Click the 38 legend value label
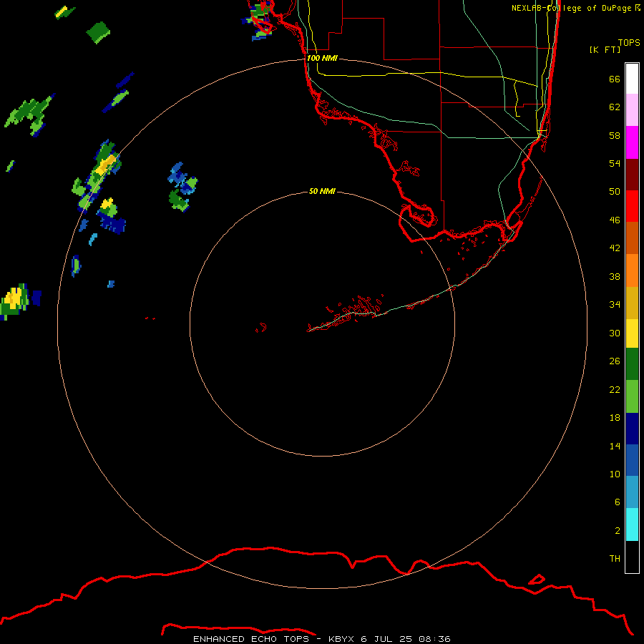 tap(615, 276)
